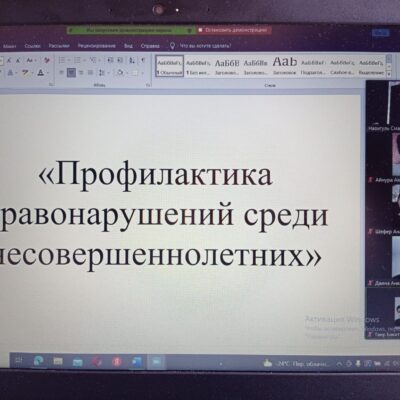Screen dimensions: 400x400
Task: Decrease paragraph indent
Action: pos(110,60)
